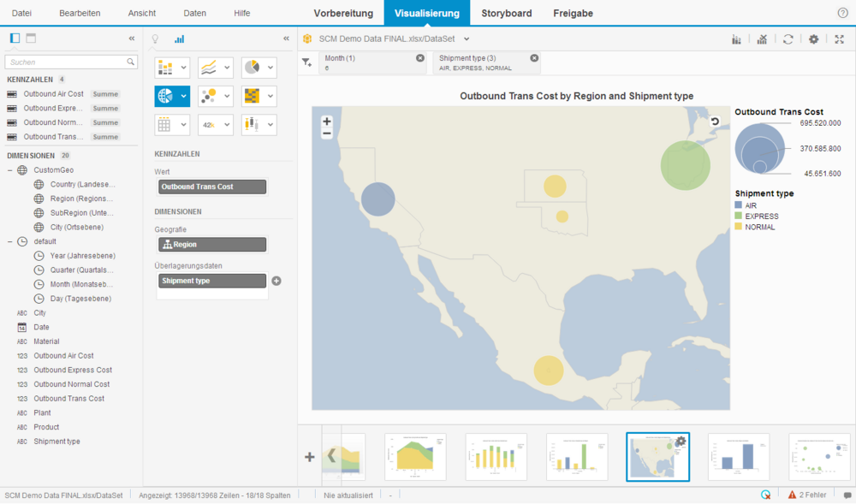Collapse the CustomGeo hierarchy
856x504 pixels.
[9, 170]
